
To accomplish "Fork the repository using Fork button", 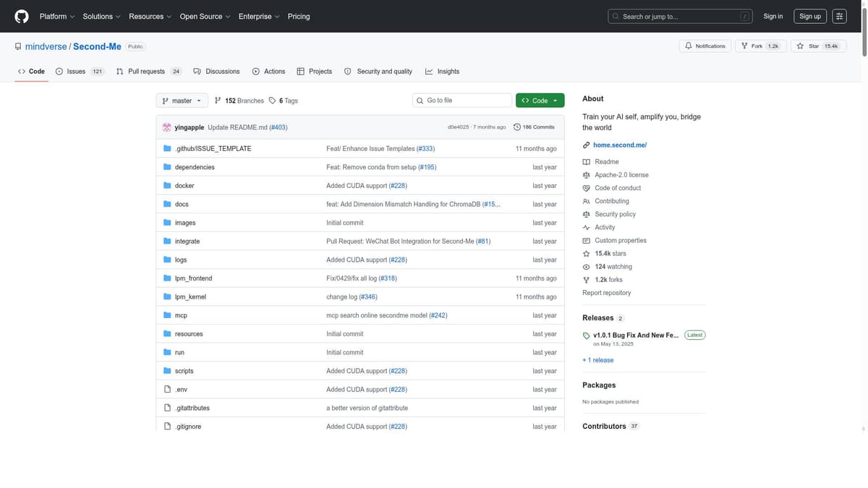I will tap(759, 46).
